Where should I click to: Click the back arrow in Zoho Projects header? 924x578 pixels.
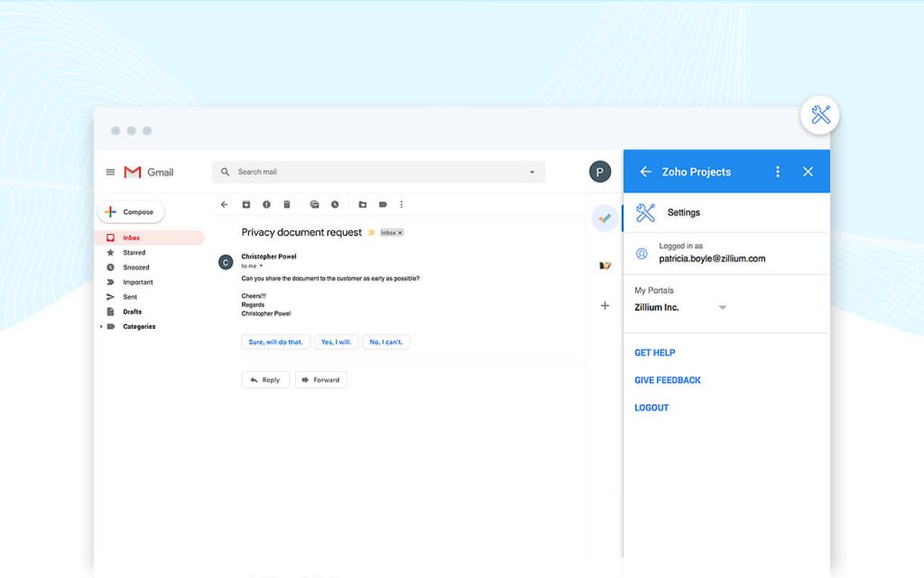coord(646,172)
